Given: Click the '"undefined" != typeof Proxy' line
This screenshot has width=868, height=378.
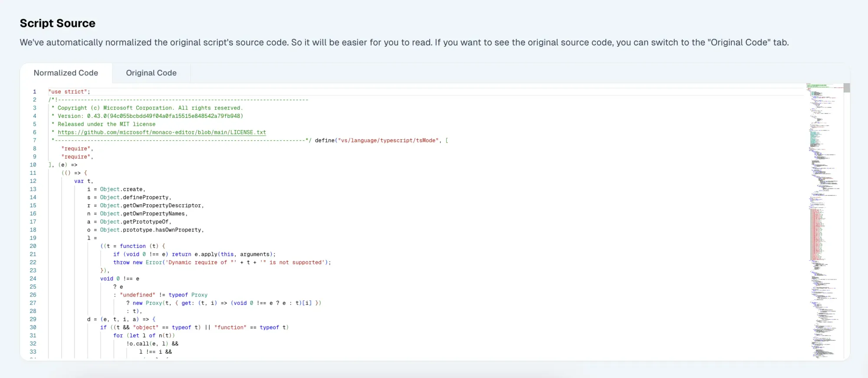Looking at the screenshot, I should pyautogui.click(x=161, y=295).
